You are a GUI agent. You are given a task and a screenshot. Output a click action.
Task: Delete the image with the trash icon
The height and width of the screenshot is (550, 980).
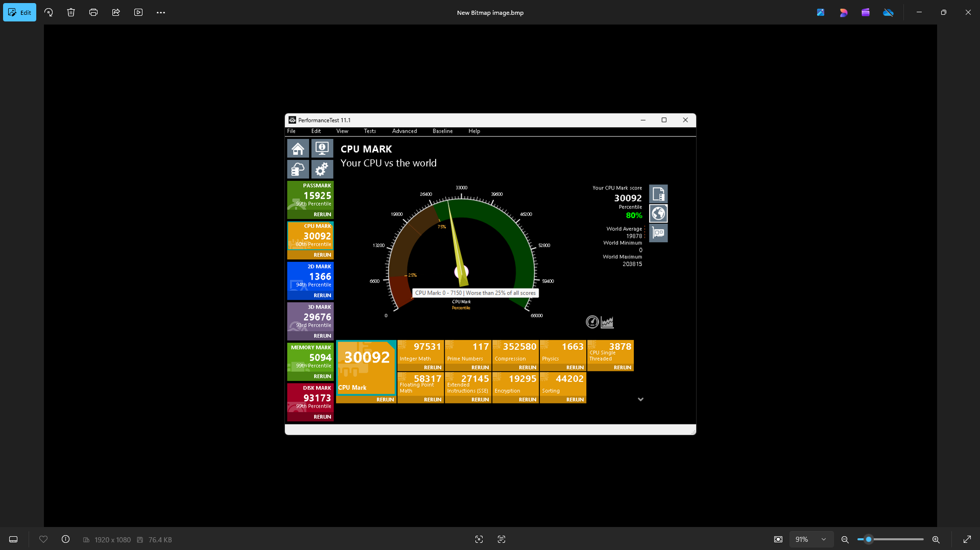coord(71,12)
